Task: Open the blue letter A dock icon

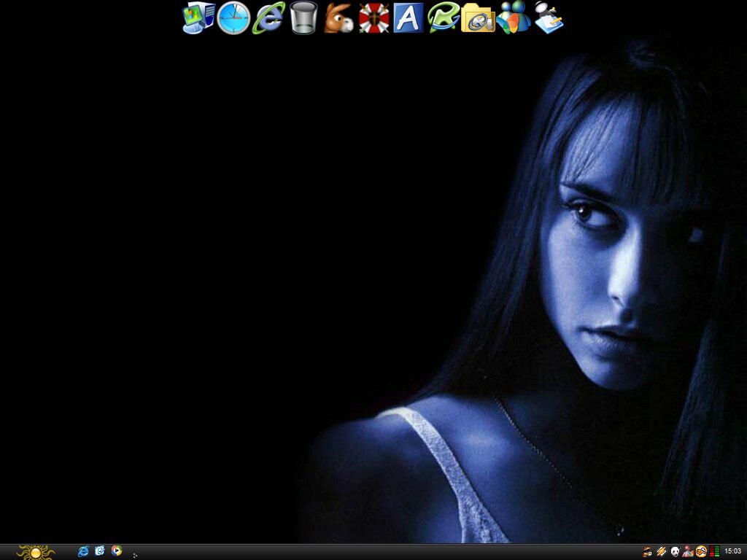Action: (409, 18)
